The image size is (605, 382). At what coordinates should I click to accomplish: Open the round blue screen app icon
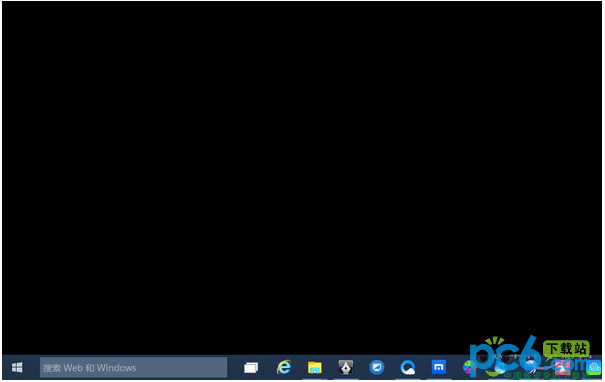(377, 367)
